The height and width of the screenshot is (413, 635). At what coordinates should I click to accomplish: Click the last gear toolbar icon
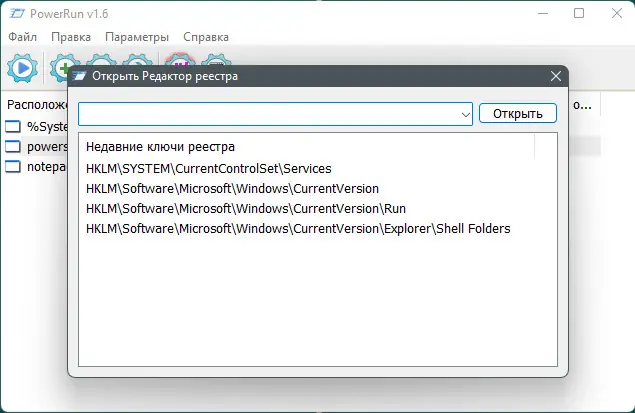pyautogui.click(x=216, y=66)
